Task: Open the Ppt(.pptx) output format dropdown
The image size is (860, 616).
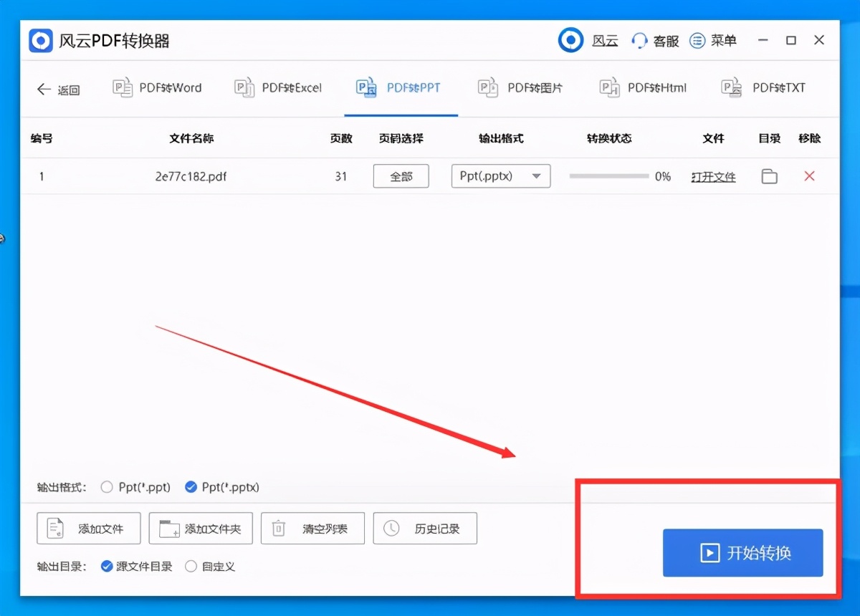Action: click(500, 176)
